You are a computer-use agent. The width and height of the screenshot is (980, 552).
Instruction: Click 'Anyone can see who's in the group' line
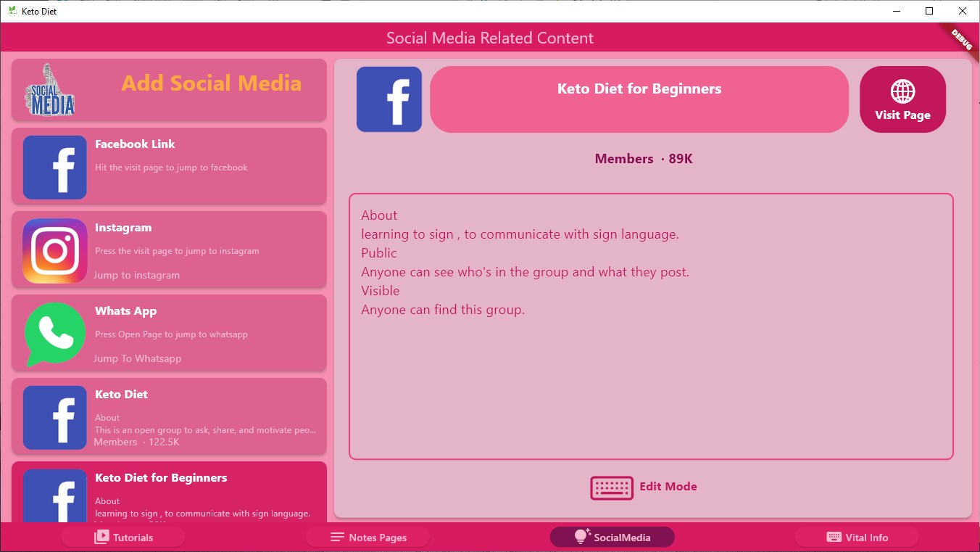pyautogui.click(x=525, y=273)
